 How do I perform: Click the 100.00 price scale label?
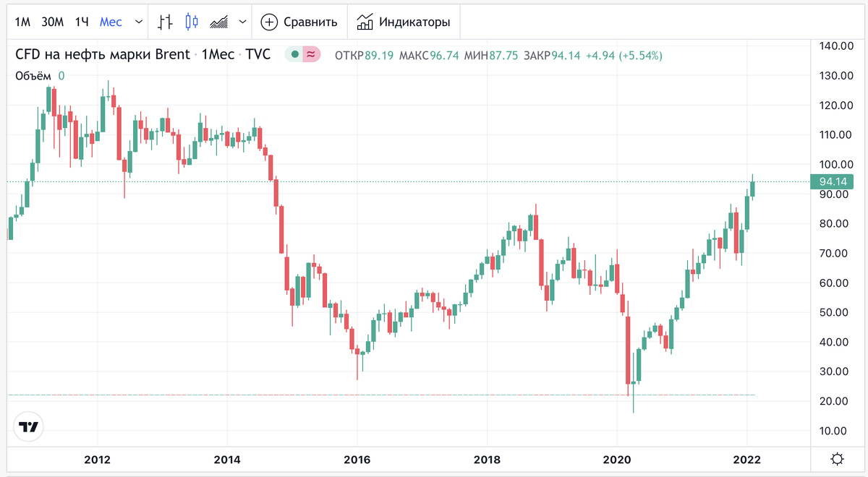(x=837, y=164)
